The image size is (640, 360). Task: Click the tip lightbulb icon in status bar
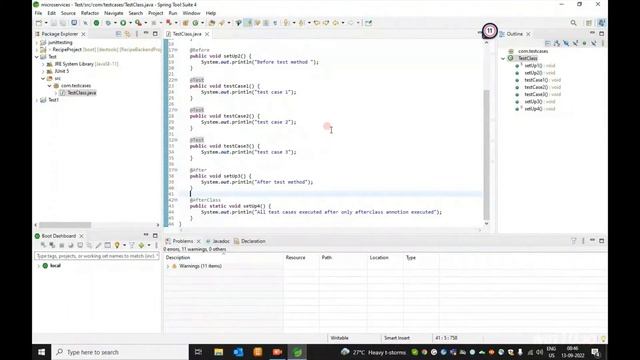603,338
